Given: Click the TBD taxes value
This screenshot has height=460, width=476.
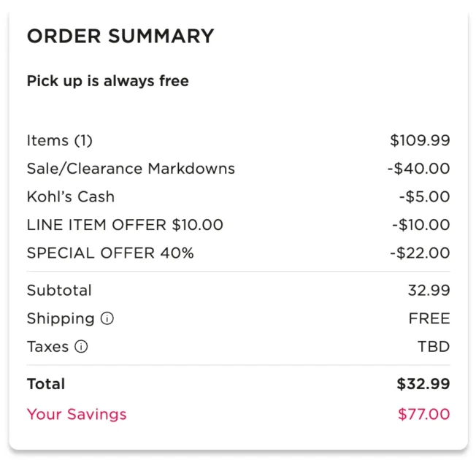Looking at the screenshot, I should pos(434,347).
